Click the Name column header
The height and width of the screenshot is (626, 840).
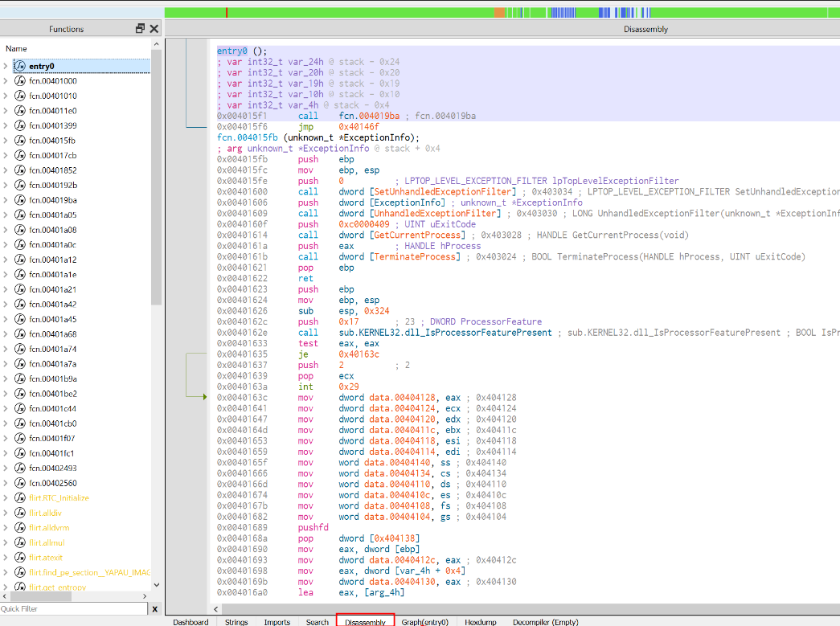(x=16, y=49)
